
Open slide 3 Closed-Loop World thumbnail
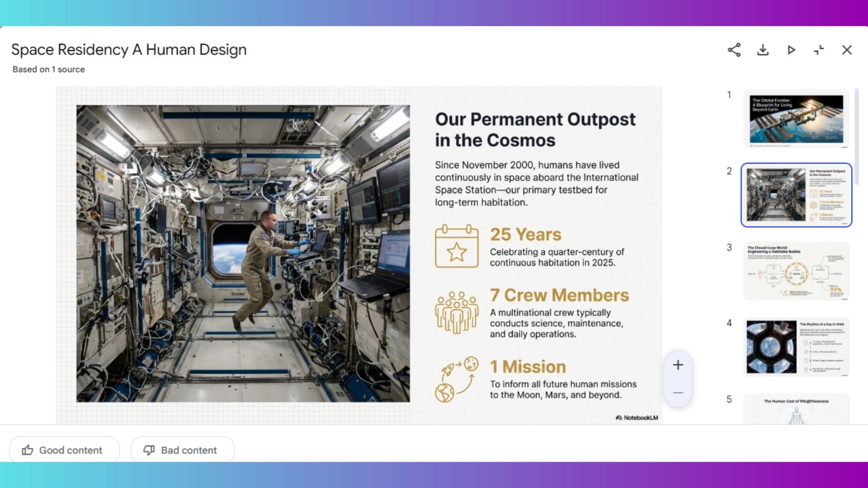point(796,271)
